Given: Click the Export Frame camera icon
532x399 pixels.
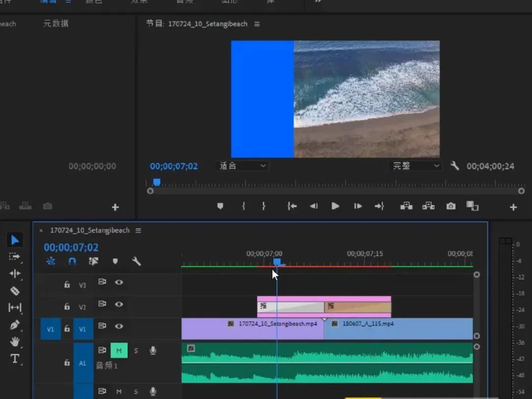Looking at the screenshot, I should 451,206.
